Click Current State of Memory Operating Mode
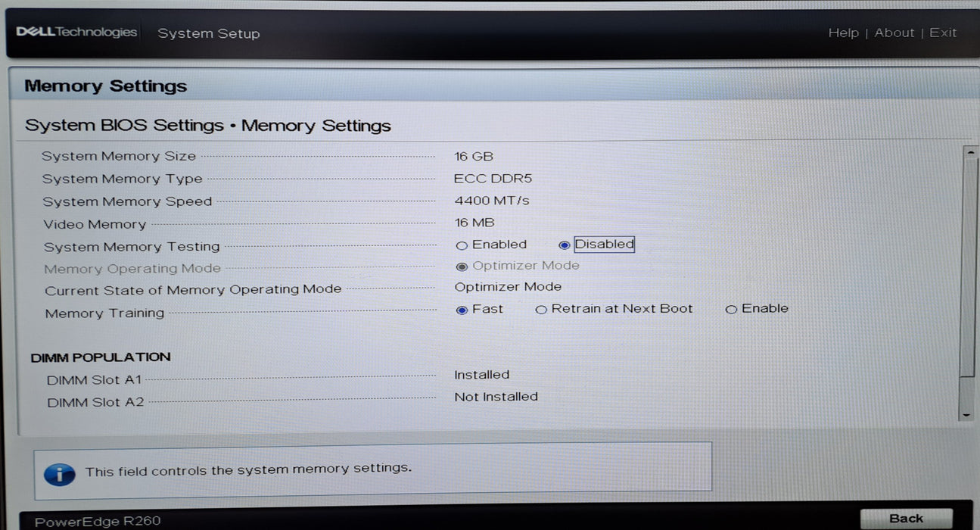The image size is (980, 530). point(193,290)
